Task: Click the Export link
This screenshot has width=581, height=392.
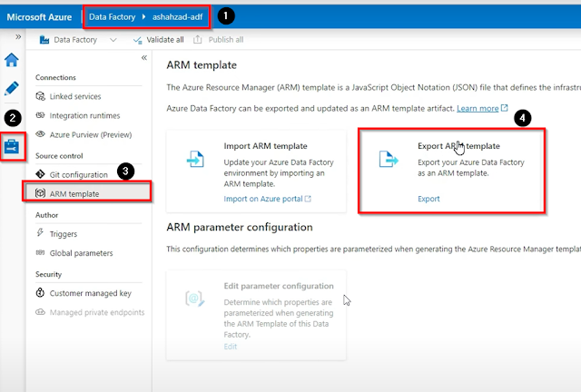Action: [x=428, y=199]
